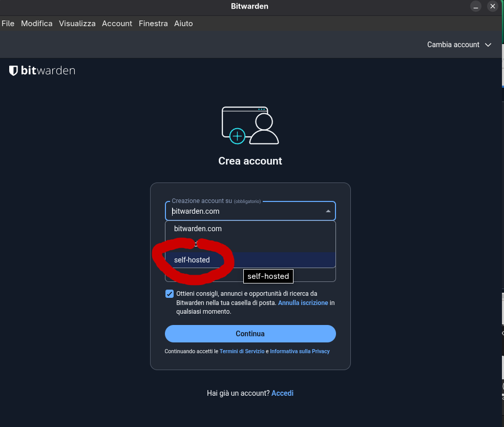The width and height of the screenshot is (504, 427).
Task: Choose the bitwarden.com server option
Action: coord(198,229)
